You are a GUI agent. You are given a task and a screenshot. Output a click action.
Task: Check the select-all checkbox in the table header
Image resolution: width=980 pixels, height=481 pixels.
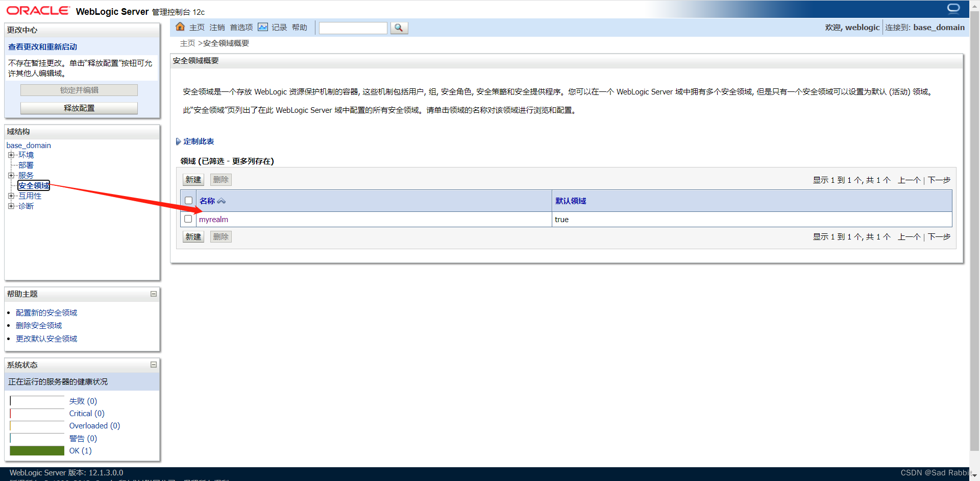click(188, 200)
